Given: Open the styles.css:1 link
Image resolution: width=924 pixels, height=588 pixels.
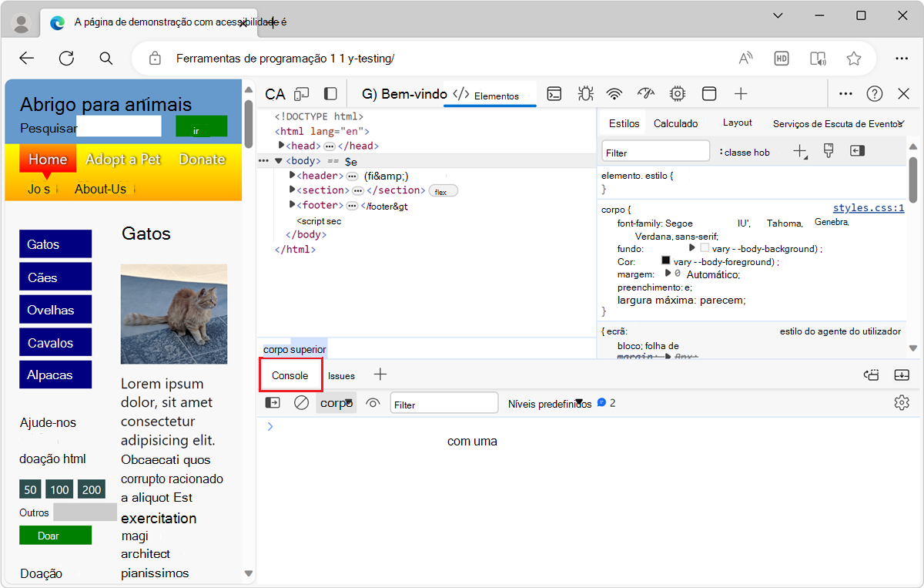Looking at the screenshot, I should coord(869,208).
